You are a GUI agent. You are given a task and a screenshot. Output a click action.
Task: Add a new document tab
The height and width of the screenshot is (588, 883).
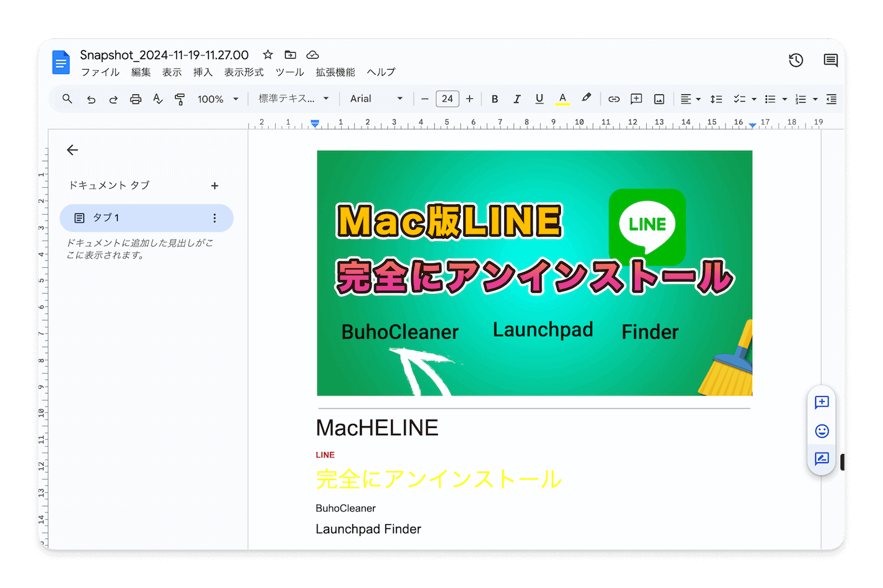(215, 186)
